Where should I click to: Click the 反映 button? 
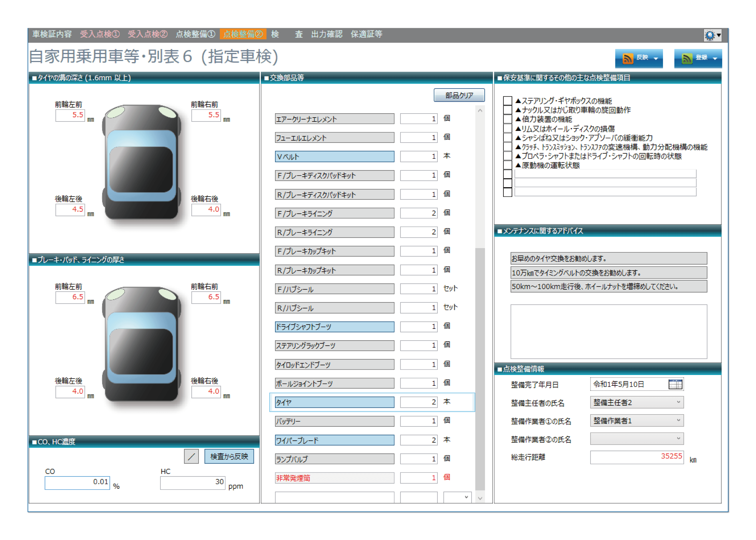pyautogui.click(x=639, y=59)
